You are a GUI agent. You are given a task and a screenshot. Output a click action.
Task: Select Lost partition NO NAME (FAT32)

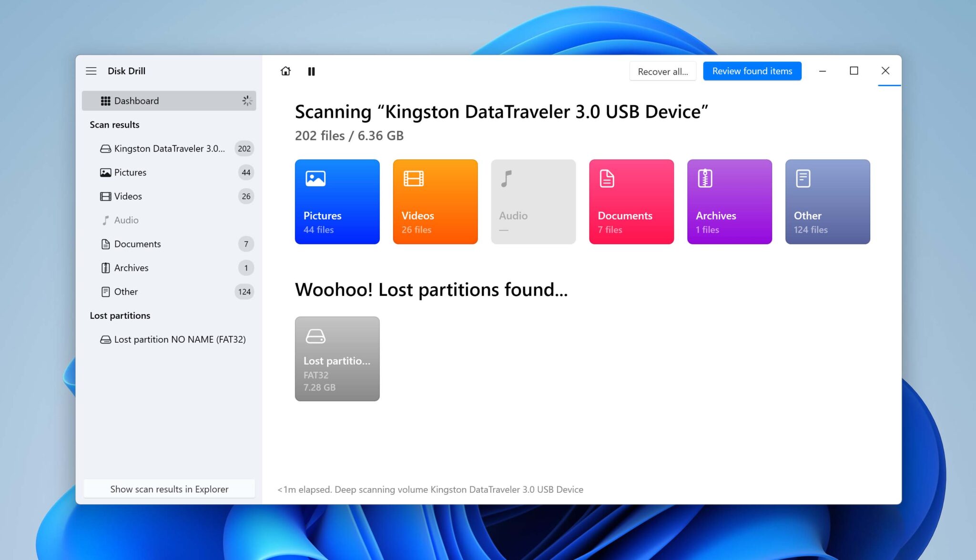(180, 339)
